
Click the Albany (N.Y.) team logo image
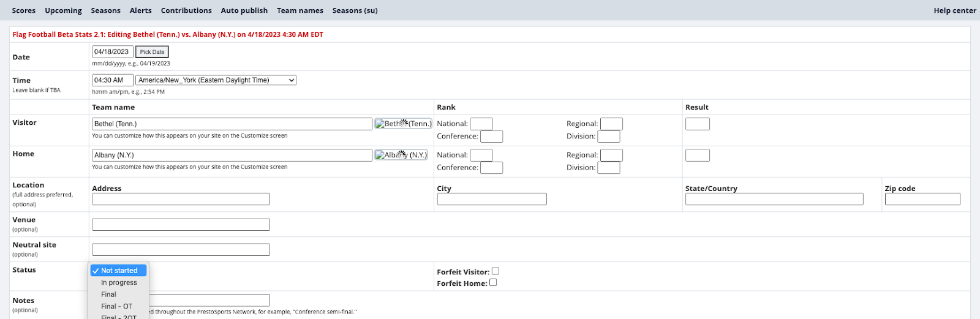tap(401, 155)
